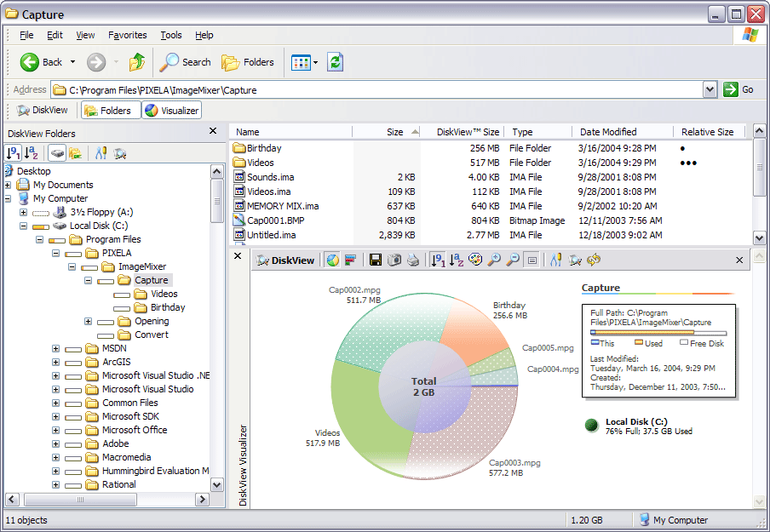The height and width of the screenshot is (532, 770).
Task: Save the chart using the floppy disk icon
Action: (x=376, y=260)
